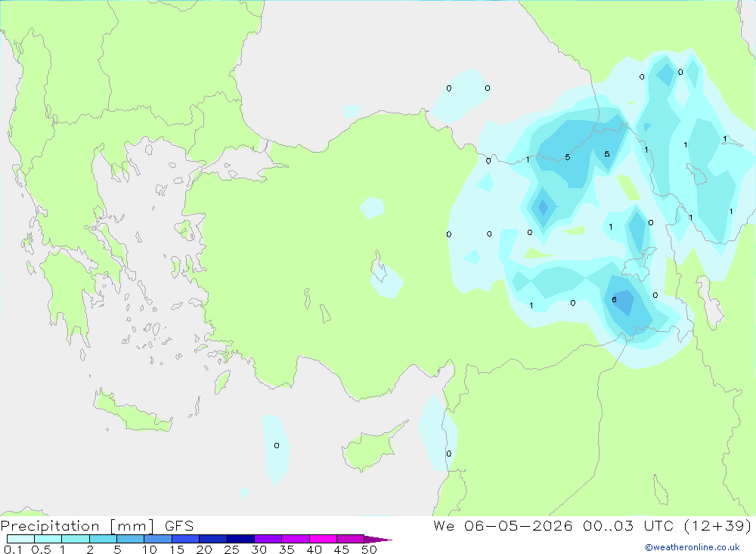Pick the bright magenta 40–45 legend swatch
This screenshot has height=554, width=756.
tap(323, 539)
